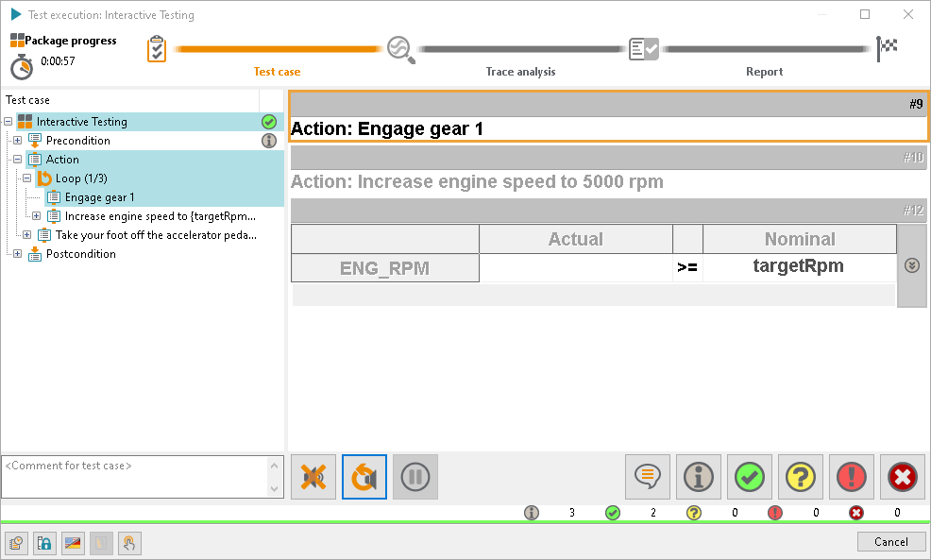Set error verdict with red X button

point(903,477)
